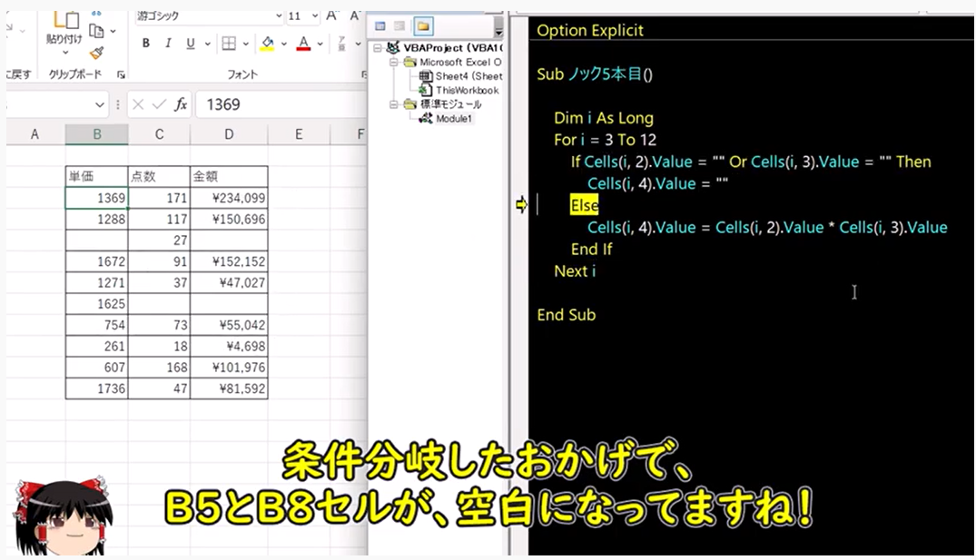The width and height of the screenshot is (976, 560).
Task: Apply the yellow fill color bucket
Action: (x=267, y=44)
